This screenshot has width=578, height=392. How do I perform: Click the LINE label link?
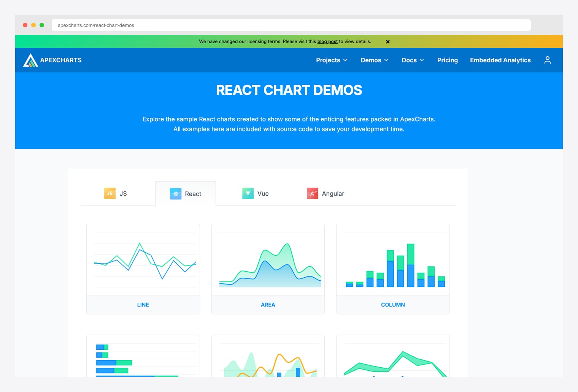click(x=143, y=305)
